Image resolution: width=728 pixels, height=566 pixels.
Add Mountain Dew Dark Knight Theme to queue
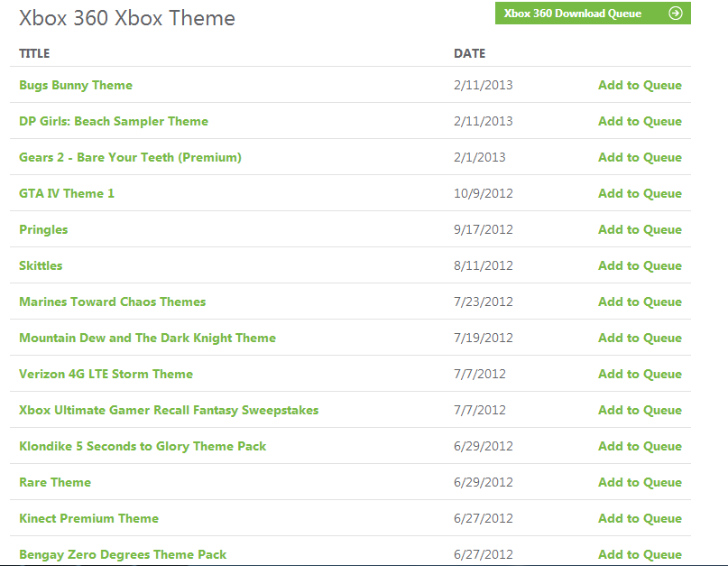pos(640,338)
